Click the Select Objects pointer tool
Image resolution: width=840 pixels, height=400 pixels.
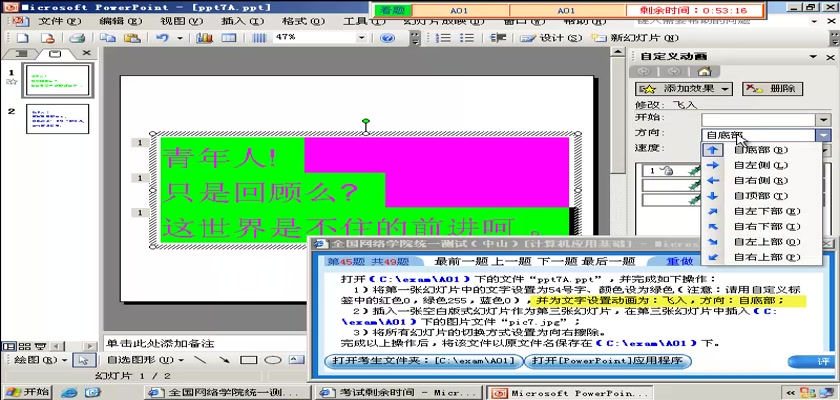tap(84, 360)
